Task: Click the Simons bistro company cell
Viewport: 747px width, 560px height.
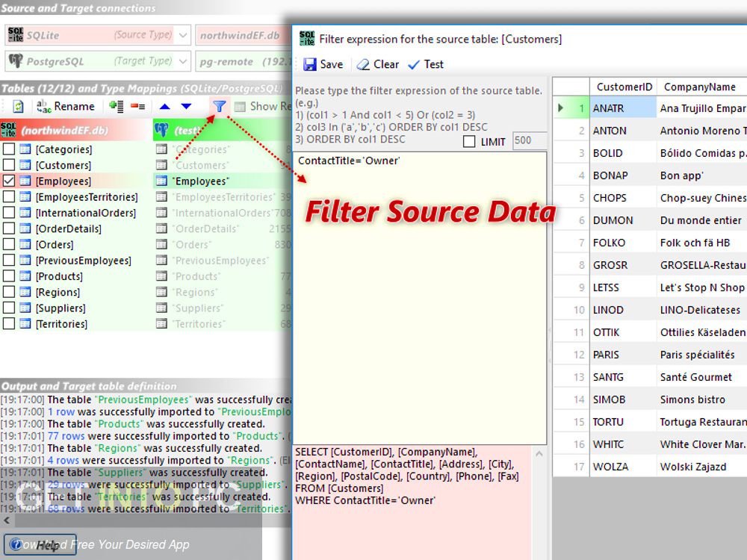Action: [x=701, y=399]
